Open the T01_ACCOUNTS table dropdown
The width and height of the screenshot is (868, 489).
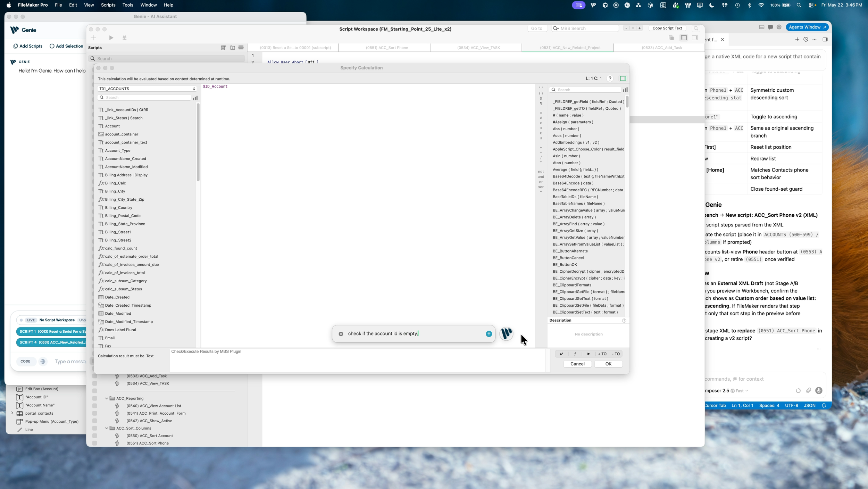[147, 89]
